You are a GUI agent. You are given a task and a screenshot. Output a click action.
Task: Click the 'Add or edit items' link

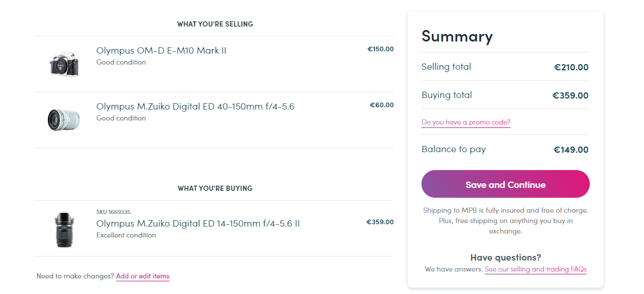click(x=142, y=276)
